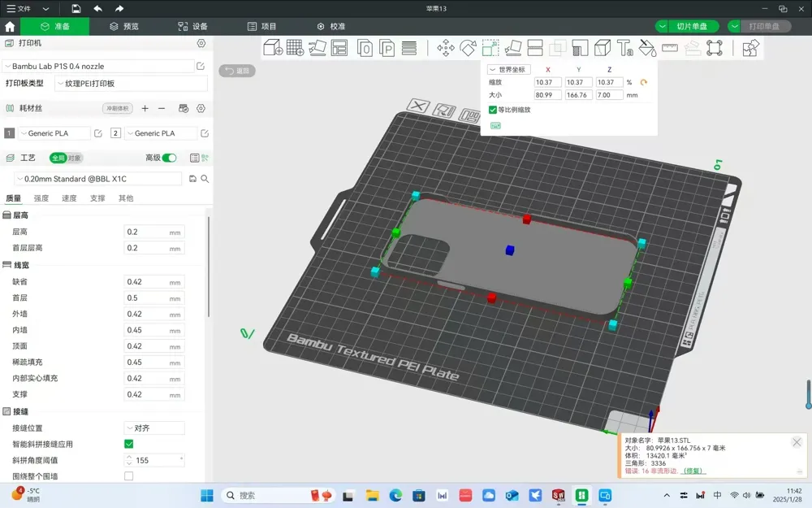Select the Support painting tool icon
This screenshot has width=812, height=508.
580,48
